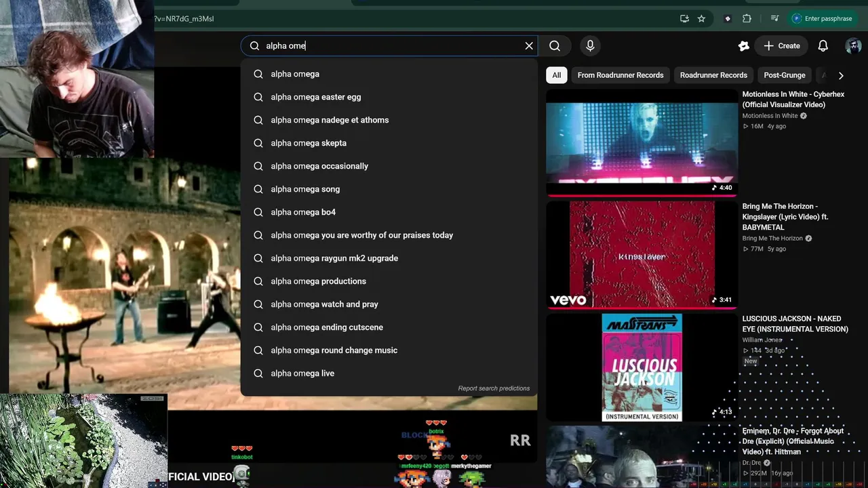The image size is (868, 488).
Task: Click the 'Bring Me The Horizon - Kingslayer' title
Action: click(x=785, y=217)
